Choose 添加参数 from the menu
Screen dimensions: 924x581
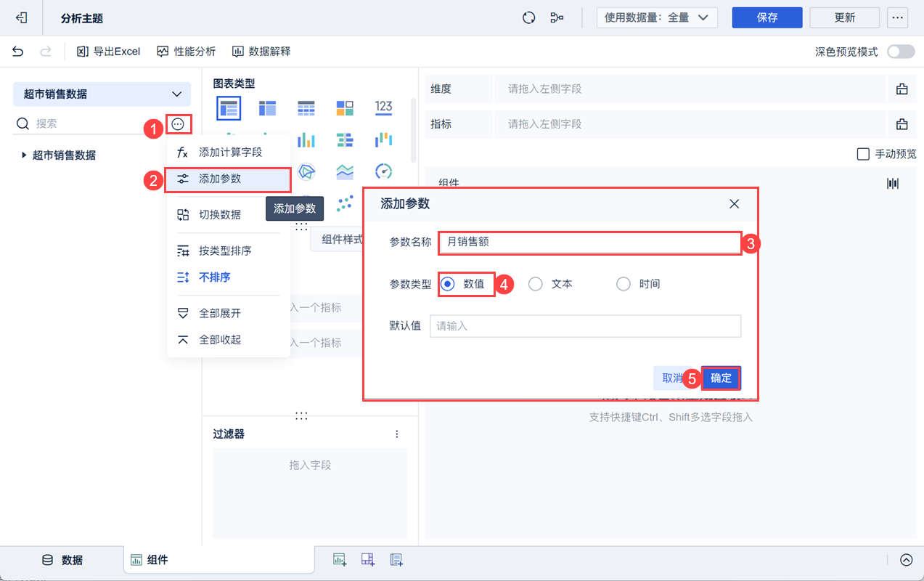tap(229, 179)
